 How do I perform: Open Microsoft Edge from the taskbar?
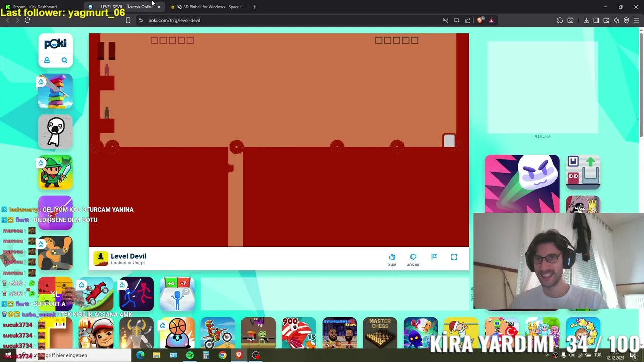tap(140, 355)
